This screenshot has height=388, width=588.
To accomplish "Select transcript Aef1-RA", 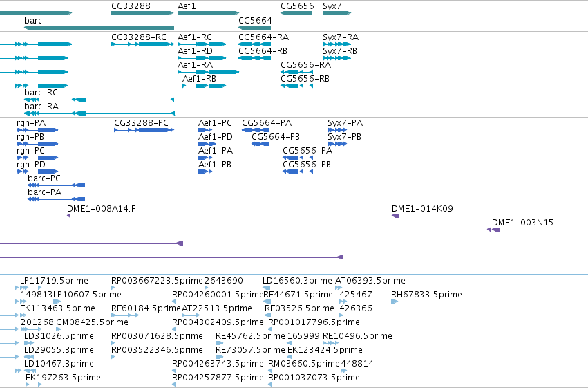I will pyautogui.click(x=195, y=65).
